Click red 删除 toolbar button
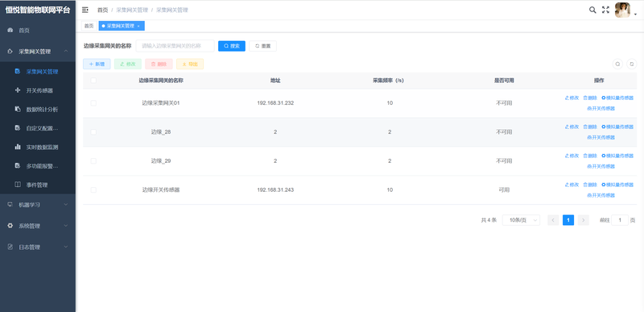The width and height of the screenshot is (644, 312). (x=159, y=64)
